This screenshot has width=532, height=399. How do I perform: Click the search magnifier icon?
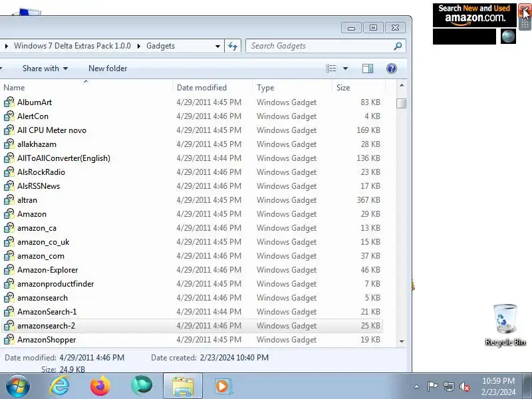[398, 46]
